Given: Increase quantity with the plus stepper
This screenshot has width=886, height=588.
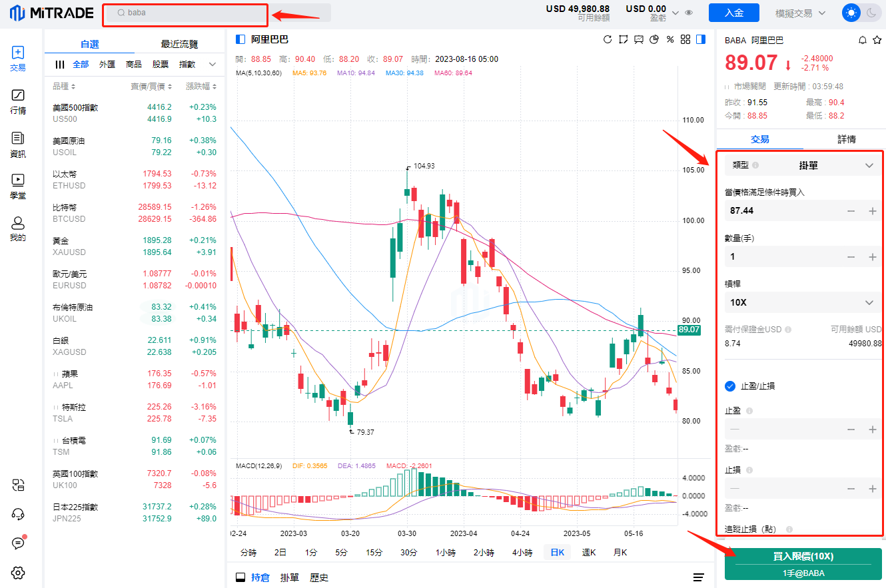Looking at the screenshot, I should 873,257.
